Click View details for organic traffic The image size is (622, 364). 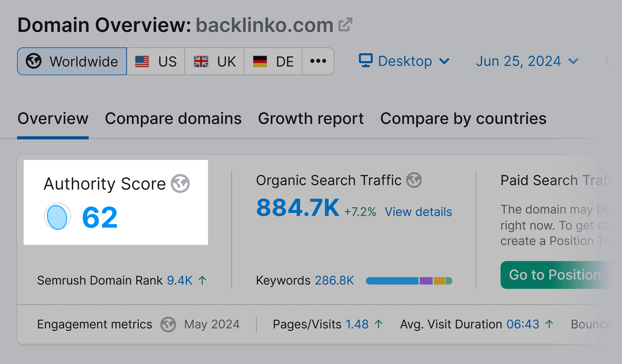point(419,212)
